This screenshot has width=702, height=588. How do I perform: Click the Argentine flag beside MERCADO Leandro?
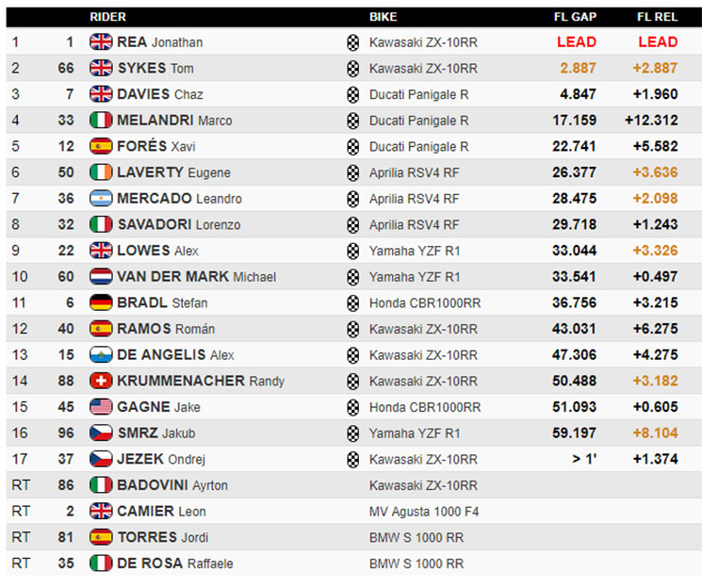[x=101, y=199]
